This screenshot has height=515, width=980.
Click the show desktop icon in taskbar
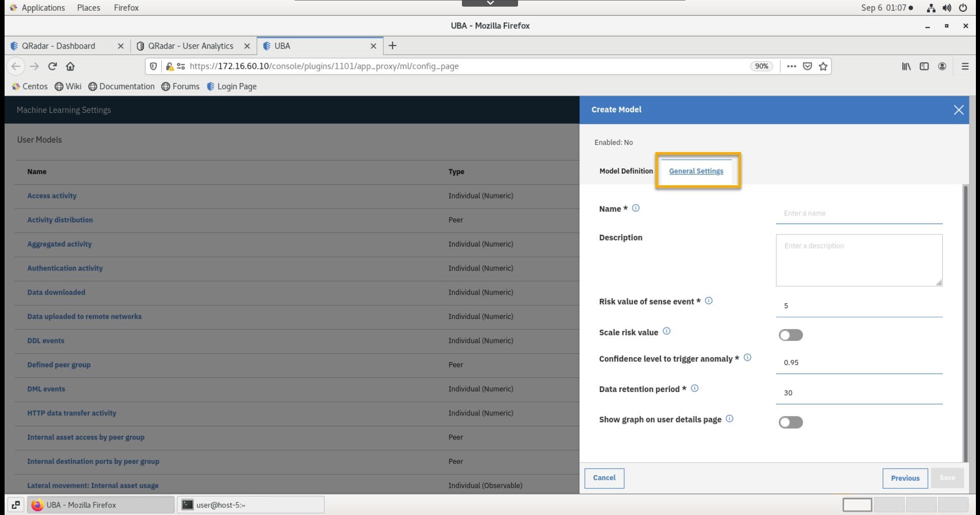pyautogui.click(x=16, y=505)
